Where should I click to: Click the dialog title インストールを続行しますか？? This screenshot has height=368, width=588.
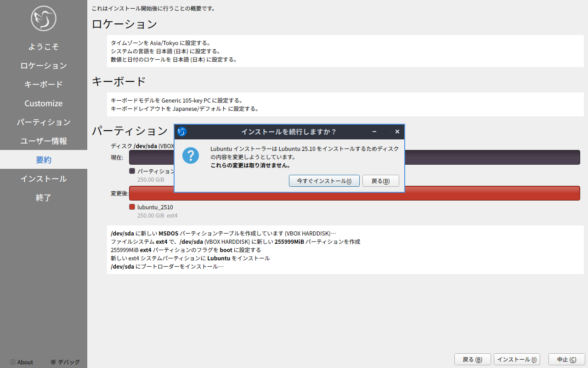[289, 132]
